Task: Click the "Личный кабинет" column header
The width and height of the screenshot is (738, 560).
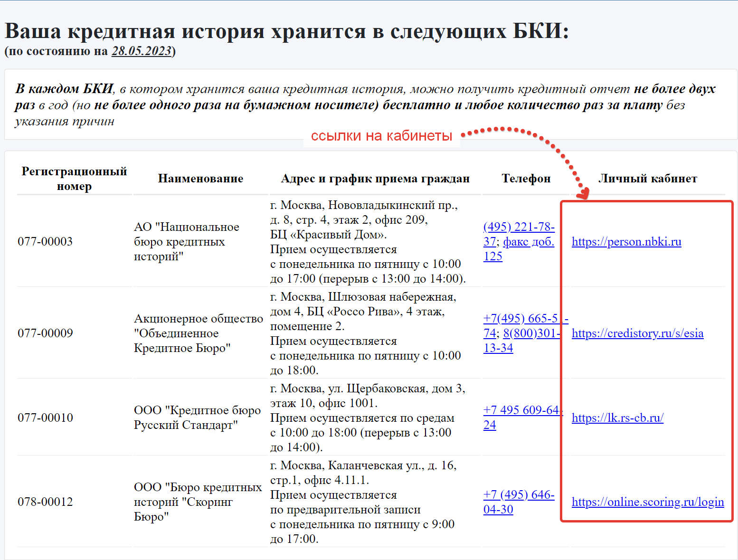Action: point(648,179)
